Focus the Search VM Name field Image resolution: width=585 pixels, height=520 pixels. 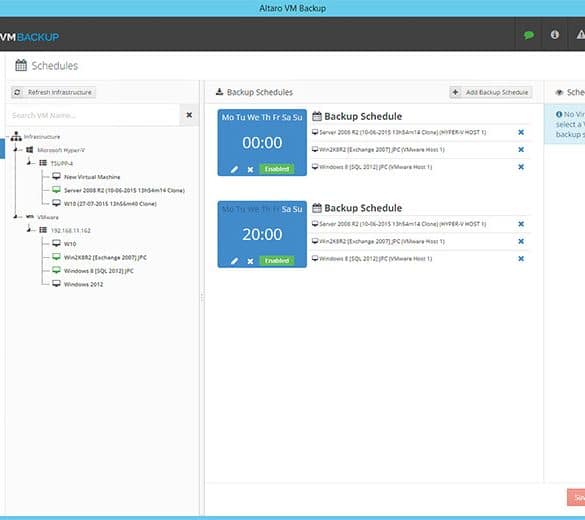coord(93,115)
